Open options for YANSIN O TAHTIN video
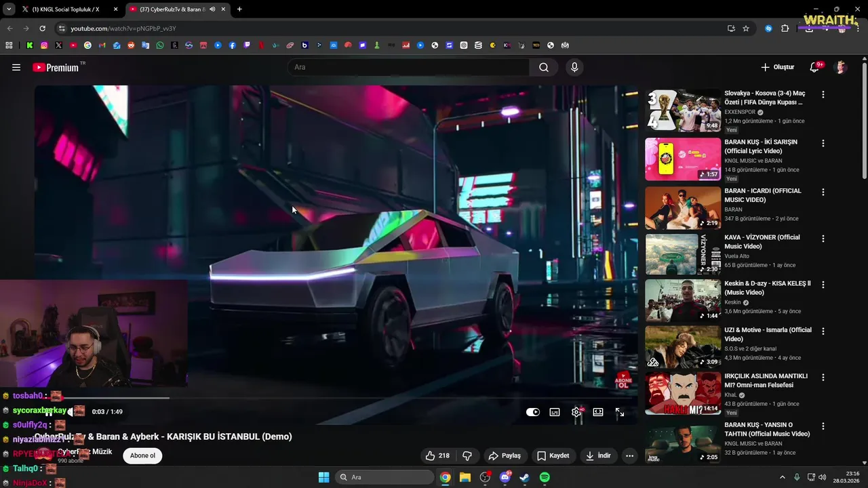 tap(823, 426)
